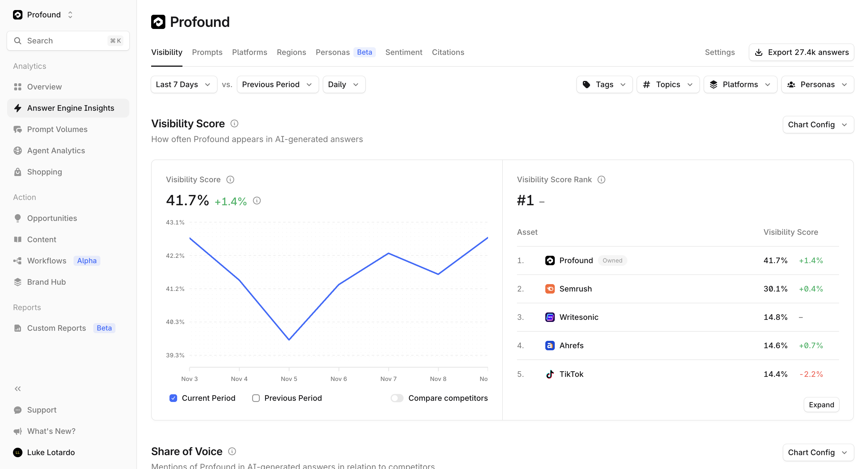Open the Daily granularity dropdown
Screen dimensions: 868x469
(x=344, y=84)
